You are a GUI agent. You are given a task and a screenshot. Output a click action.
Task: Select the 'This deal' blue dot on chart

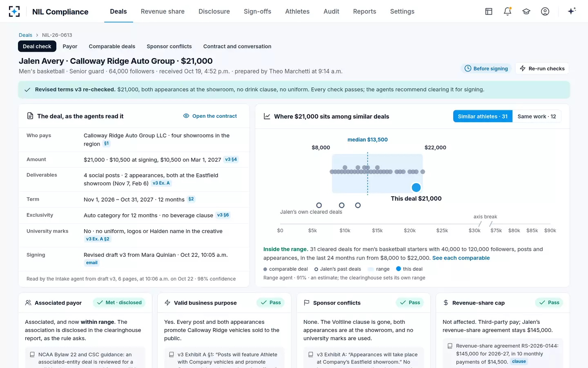[416, 188]
